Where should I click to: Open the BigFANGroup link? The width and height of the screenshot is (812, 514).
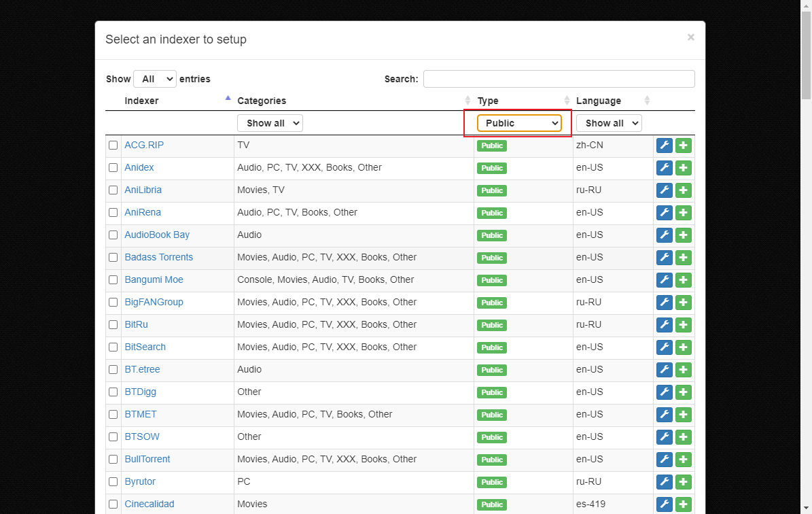(x=154, y=302)
